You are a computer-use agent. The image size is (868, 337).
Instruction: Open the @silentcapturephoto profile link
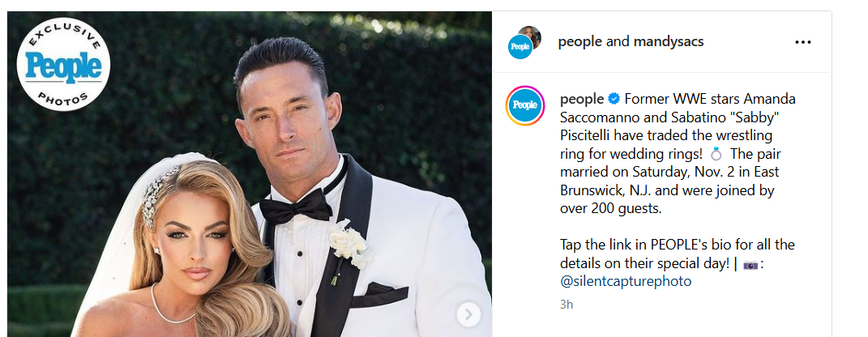coord(626,281)
